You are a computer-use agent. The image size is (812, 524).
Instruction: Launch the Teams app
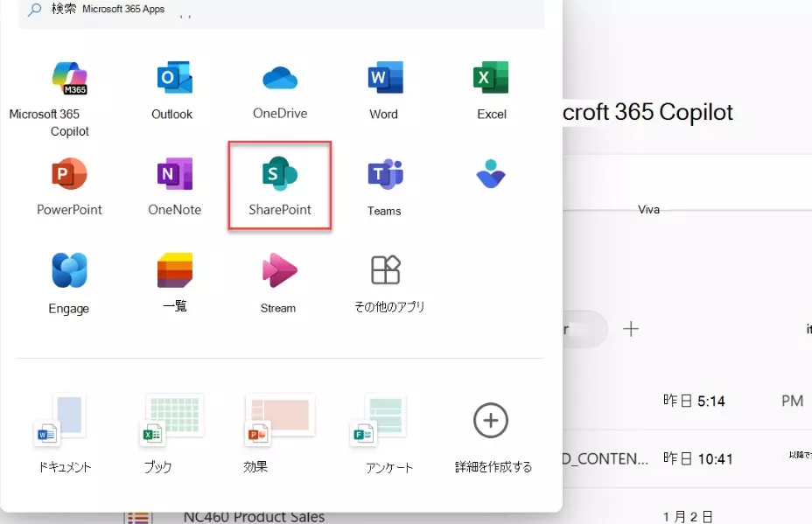tap(385, 174)
